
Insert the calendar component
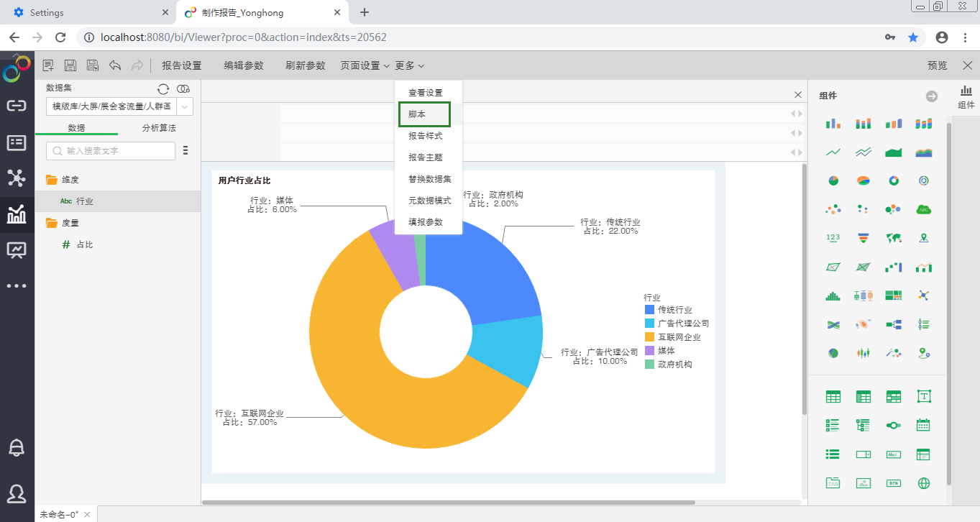pos(924,425)
